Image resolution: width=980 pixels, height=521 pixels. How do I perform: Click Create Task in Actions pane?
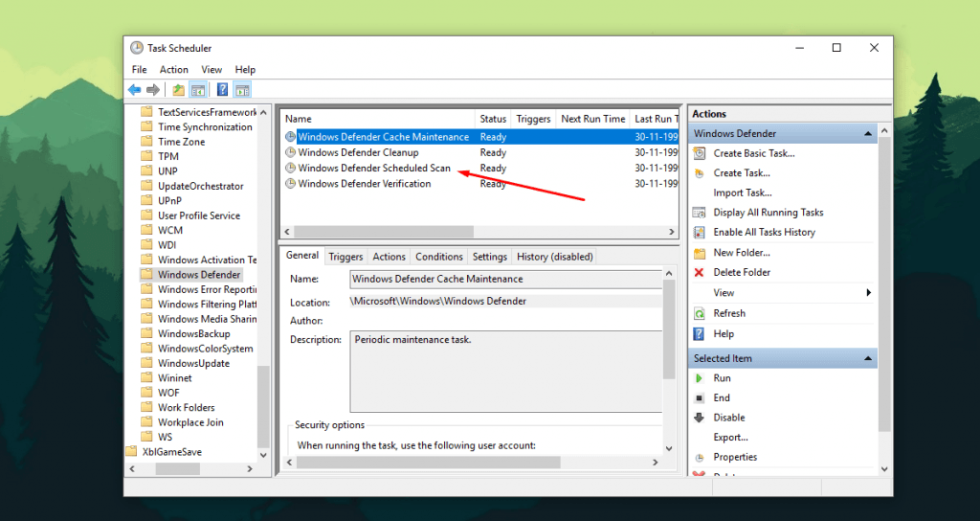(742, 172)
